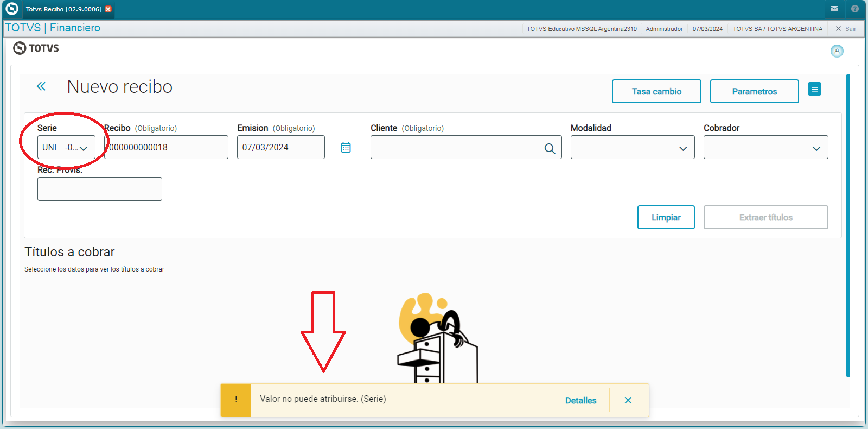This screenshot has width=868, height=429.
Task: Open the user profile avatar icon
Action: click(837, 51)
